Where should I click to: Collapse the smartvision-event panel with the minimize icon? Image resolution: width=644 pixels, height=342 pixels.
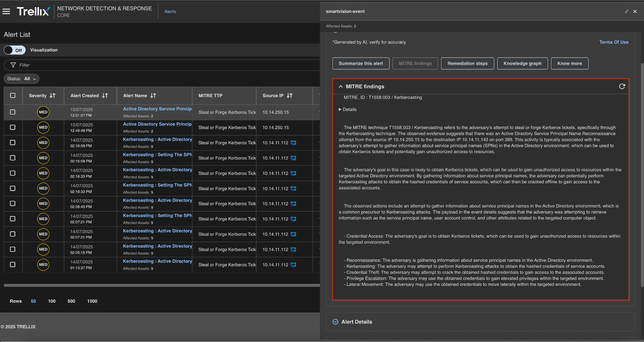[x=626, y=12]
